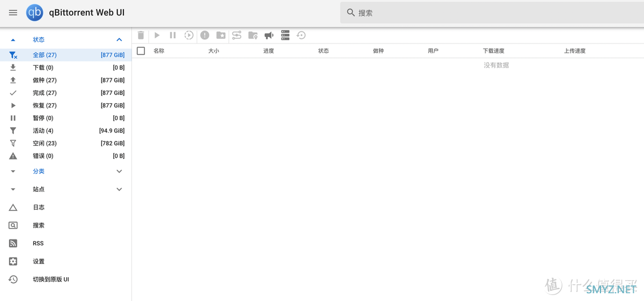Sort by 做种 column header in table
Image resolution: width=644 pixels, height=301 pixels.
(378, 51)
